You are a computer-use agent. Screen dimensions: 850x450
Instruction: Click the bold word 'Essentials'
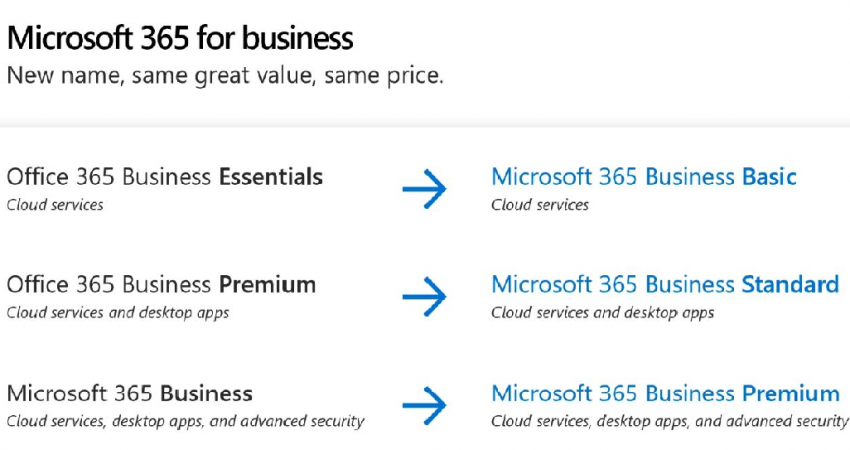[x=271, y=178]
